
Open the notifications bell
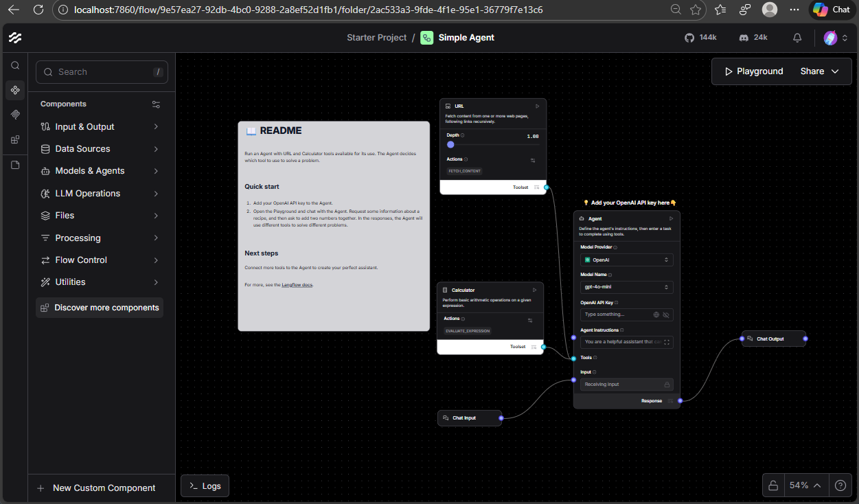tap(797, 38)
